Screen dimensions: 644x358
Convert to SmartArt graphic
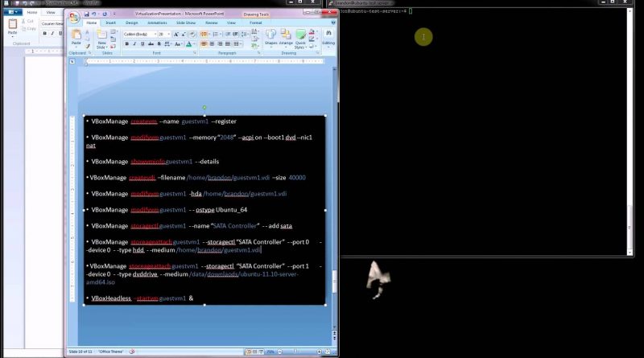click(x=255, y=46)
